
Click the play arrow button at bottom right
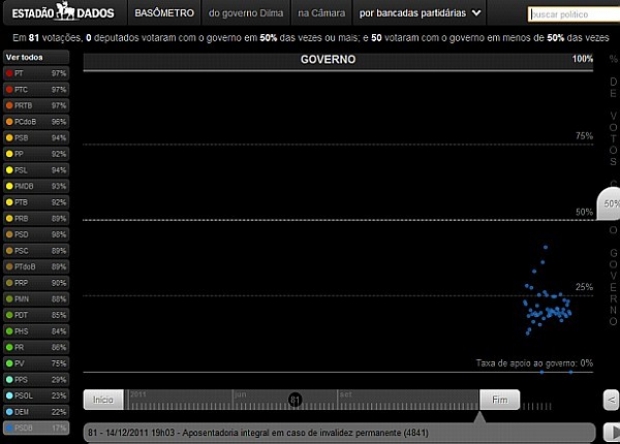[610, 432]
